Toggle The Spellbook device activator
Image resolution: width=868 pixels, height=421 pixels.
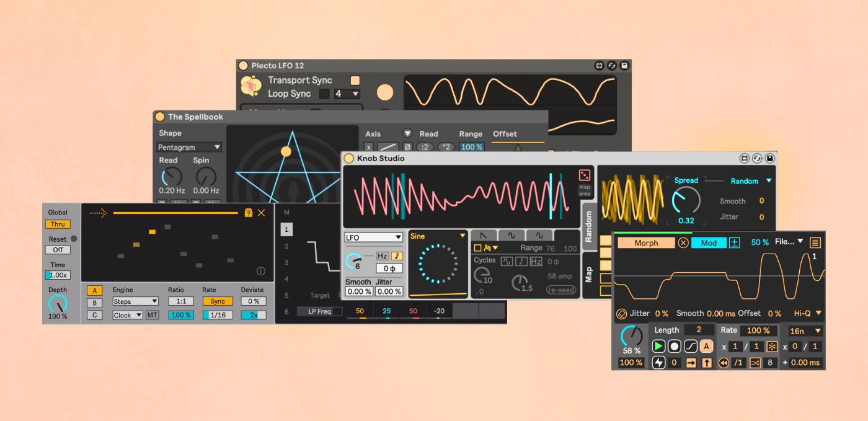(x=160, y=117)
